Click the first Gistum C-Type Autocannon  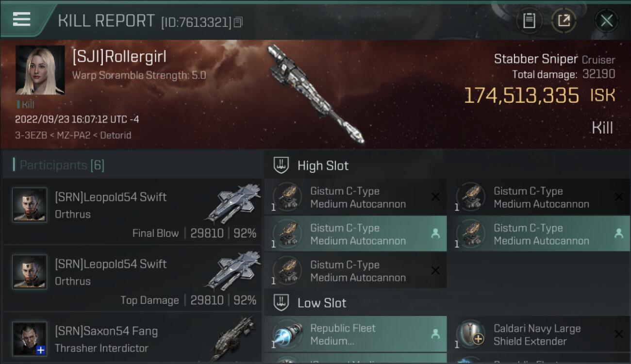click(x=355, y=197)
